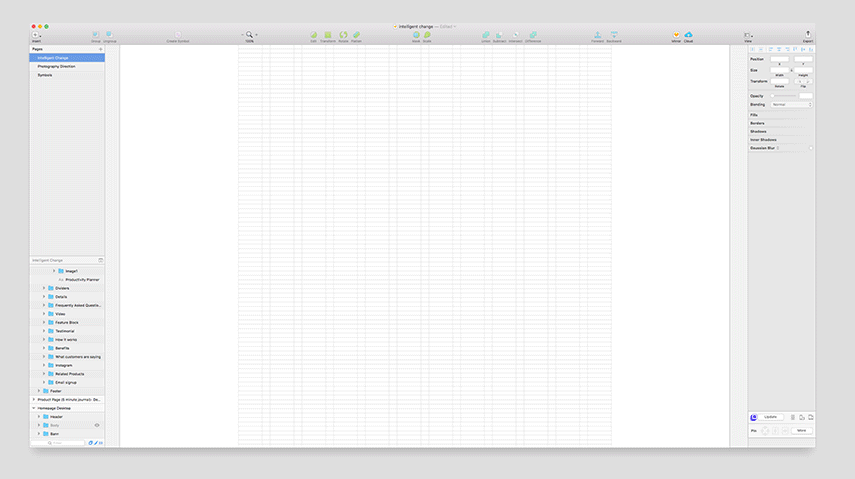Move layer Forward in toolbar
Viewport: 855px width, 479px height.
pyautogui.click(x=598, y=35)
